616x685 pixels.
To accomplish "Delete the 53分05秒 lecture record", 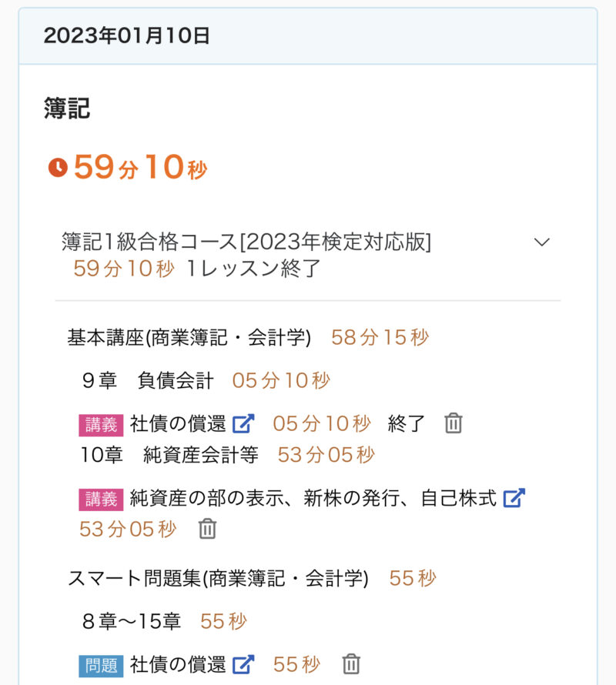I will point(207,529).
